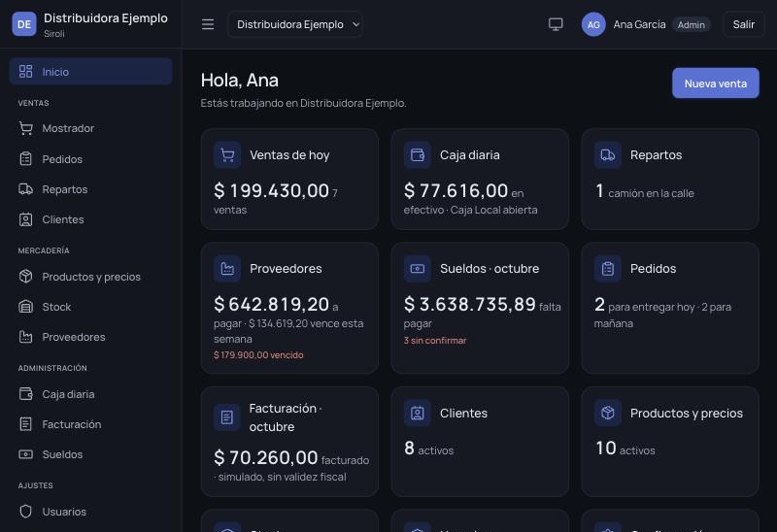Click the AG user avatar
The image size is (777, 532).
[593, 24]
